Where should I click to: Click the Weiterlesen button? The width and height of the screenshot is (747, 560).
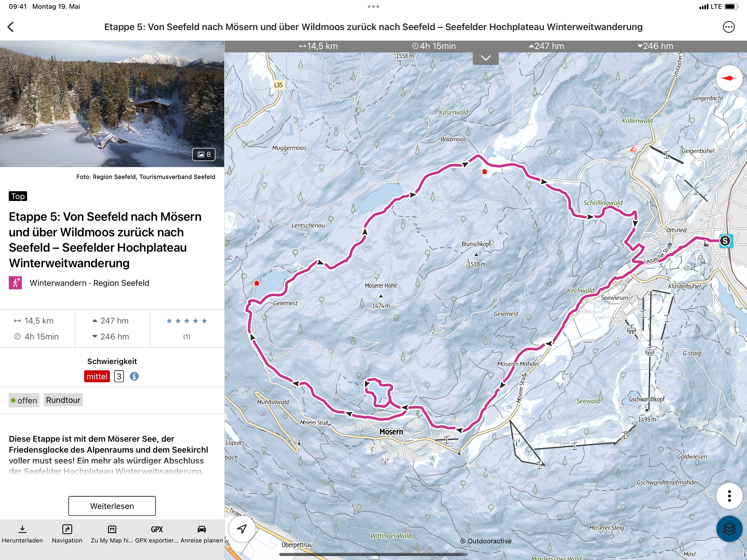(x=112, y=506)
